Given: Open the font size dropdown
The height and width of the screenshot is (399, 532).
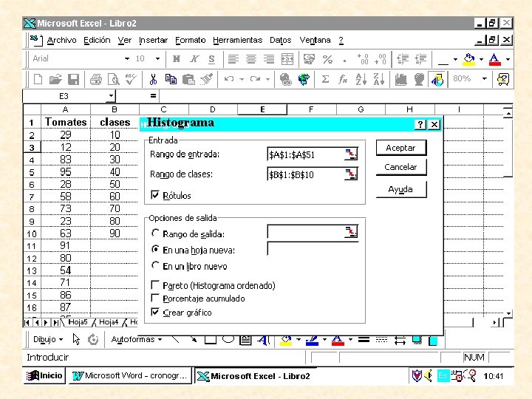Looking at the screenshot, I should (157, 58).
